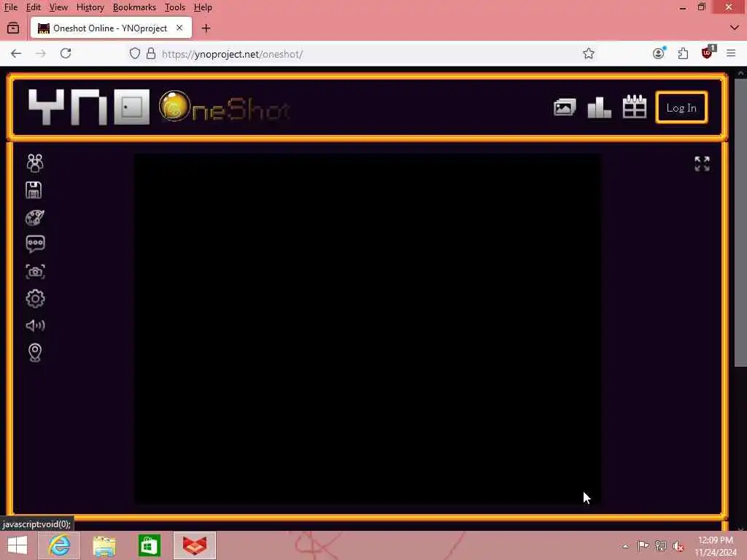747x560 pixels.
Task: Open the theme palette icon
Action: (x=35, y=217)
